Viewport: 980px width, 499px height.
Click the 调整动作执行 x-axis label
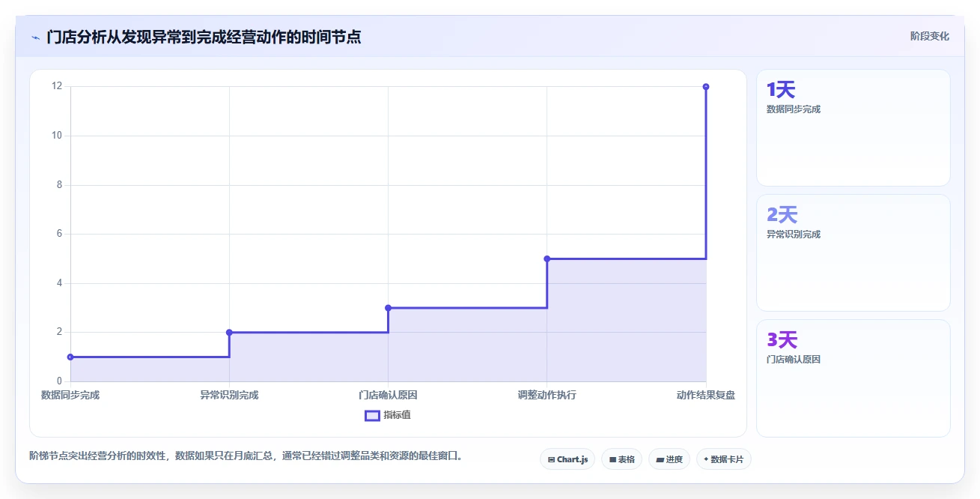(x=547, y=395)
